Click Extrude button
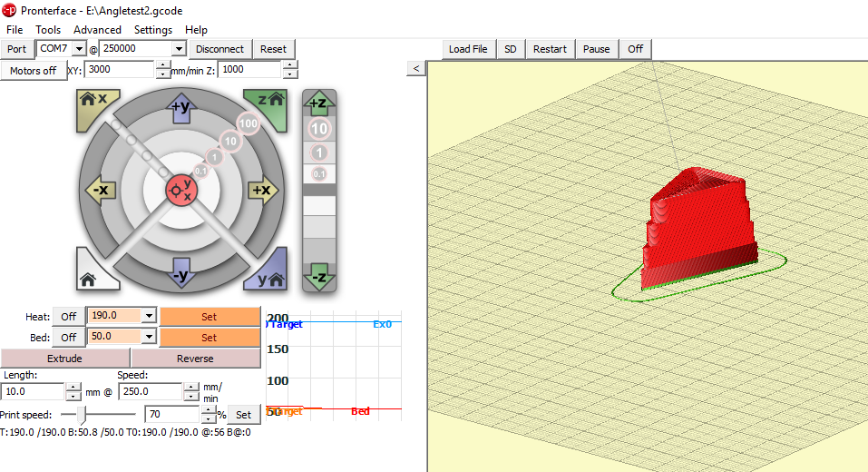The width and height of the screenshot is (868, 472). coord(64,359)
